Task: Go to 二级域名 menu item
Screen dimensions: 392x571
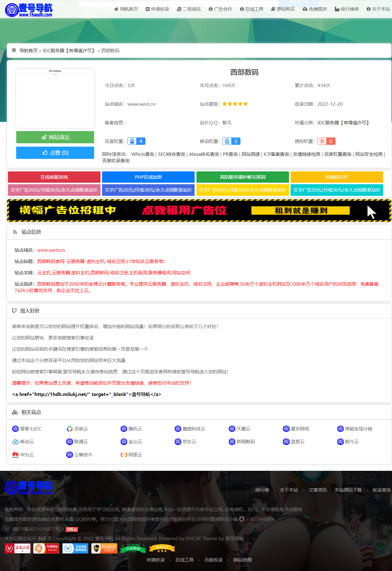Action: tap(189, 9)
